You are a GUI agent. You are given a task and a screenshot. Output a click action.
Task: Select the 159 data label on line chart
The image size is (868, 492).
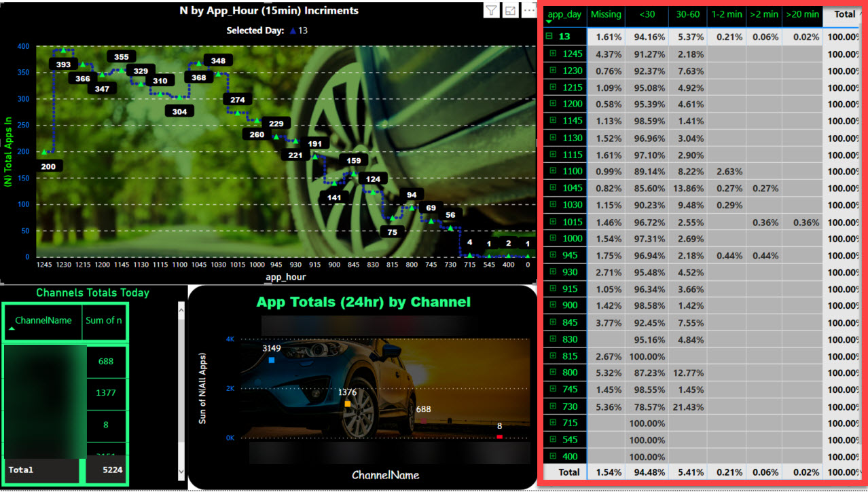point(354,161)
